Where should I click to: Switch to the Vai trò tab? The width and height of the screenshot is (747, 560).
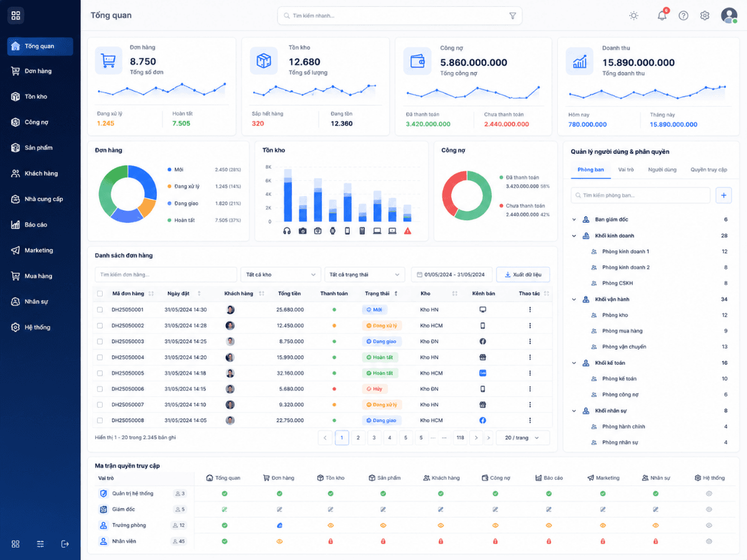pos(626,170)
